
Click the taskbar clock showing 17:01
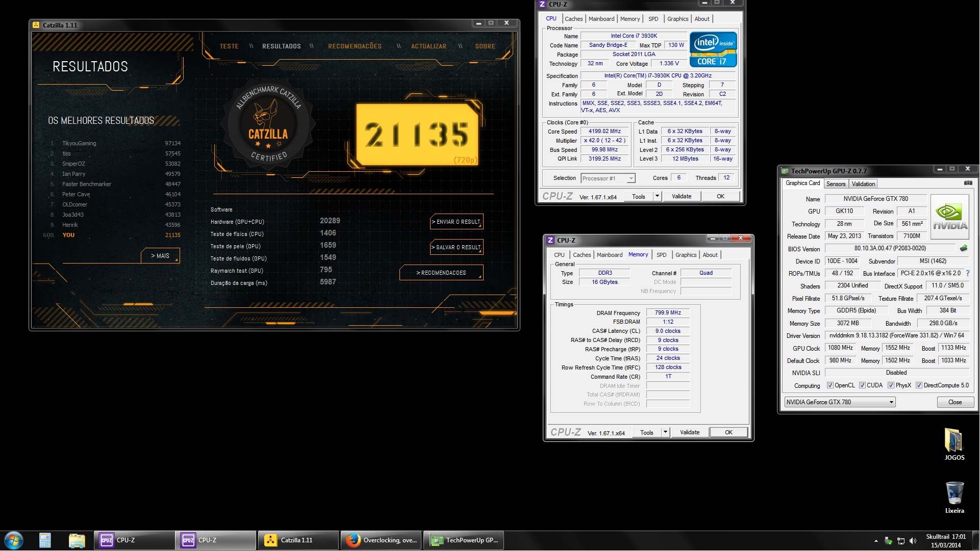pyautogui.click(x=946, y=541)
